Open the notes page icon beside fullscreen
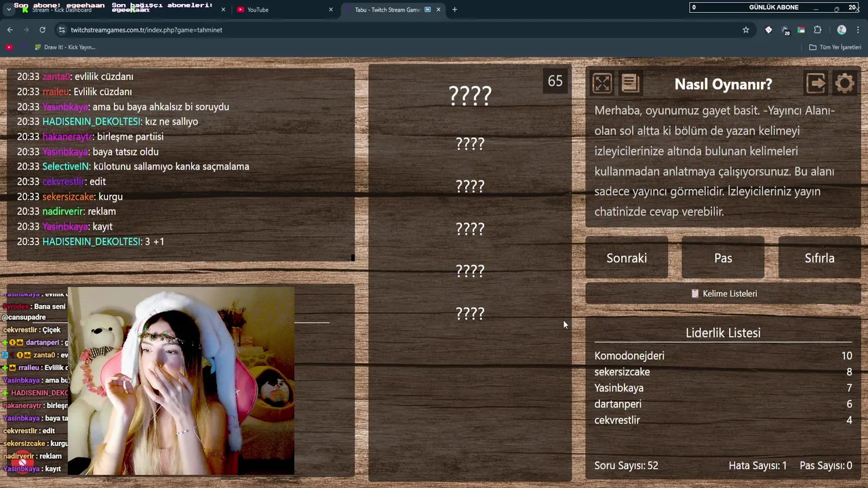This screenshot has width=868, height=488. (x=630, y=83)
